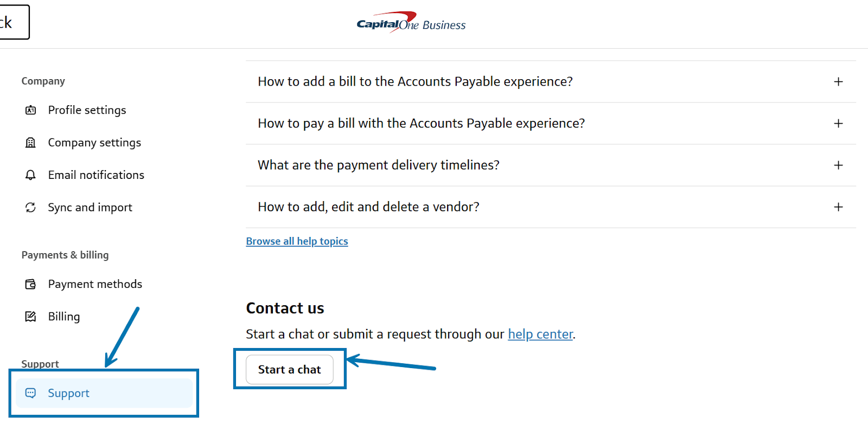
Task: Click the Payment methods wallet icon
Action: 30,284
